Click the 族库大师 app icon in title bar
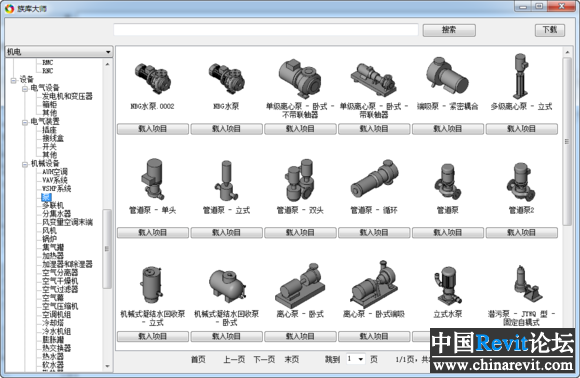The height and width of the screenshot is (378, 580). coord(10,9)
